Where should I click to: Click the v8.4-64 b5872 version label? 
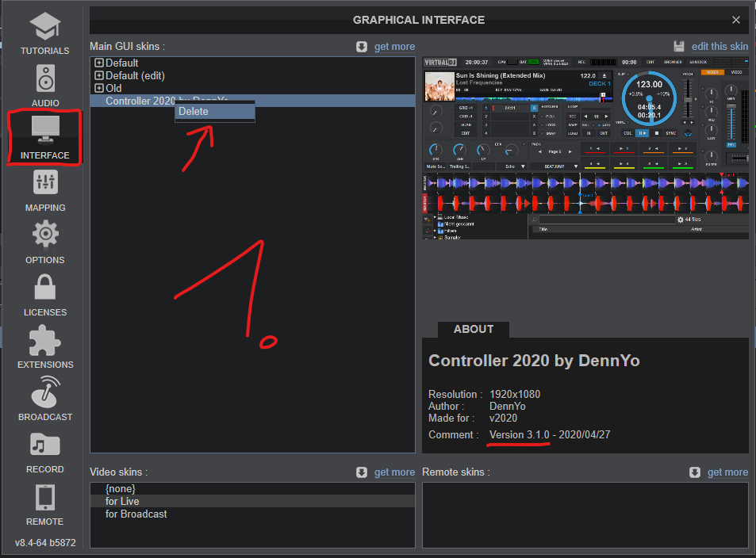[45, 543]
